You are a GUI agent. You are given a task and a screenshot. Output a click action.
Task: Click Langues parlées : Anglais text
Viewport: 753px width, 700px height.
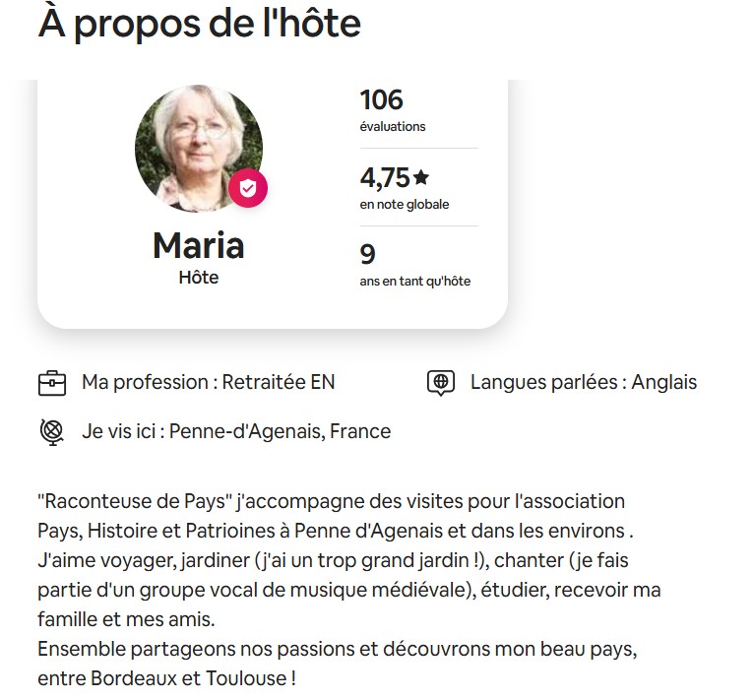[x=584, y=382]
